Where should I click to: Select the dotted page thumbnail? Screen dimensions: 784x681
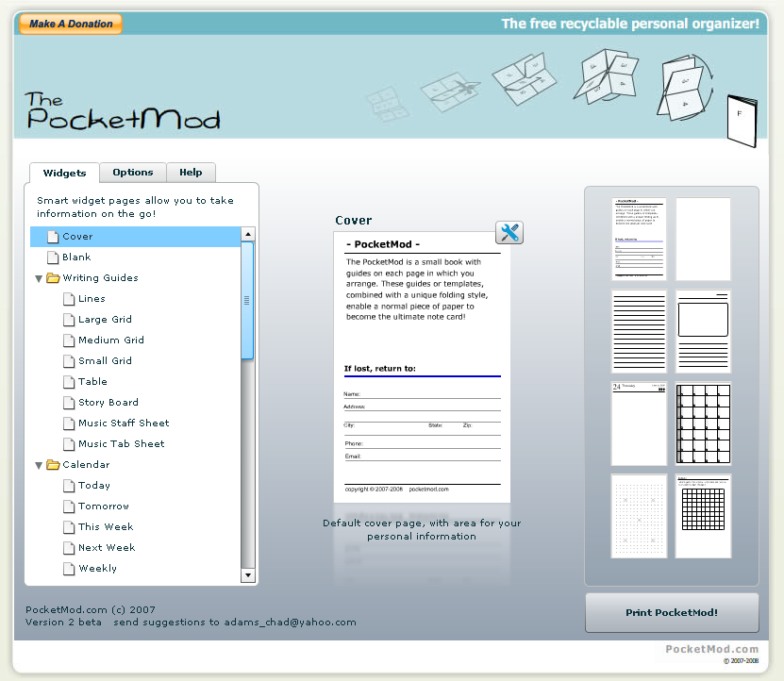pyautogui.click(x=639, y=516)
